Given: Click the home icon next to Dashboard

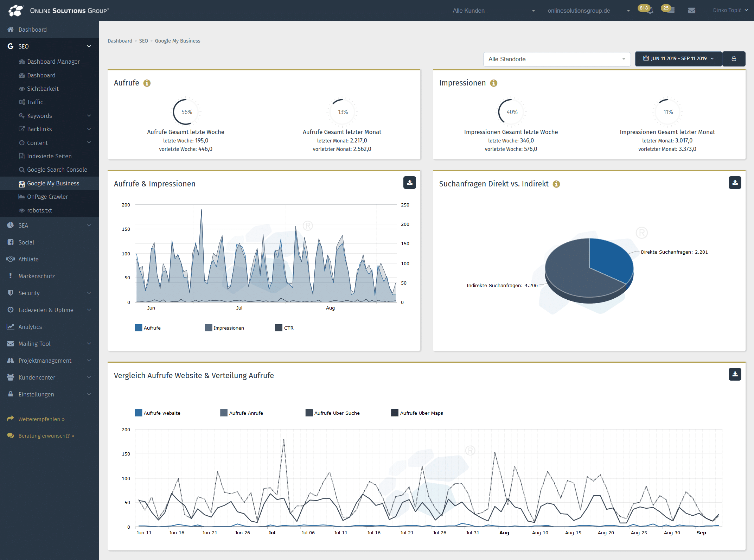Looking at the screenshot, I should click(x=11, y=30).
